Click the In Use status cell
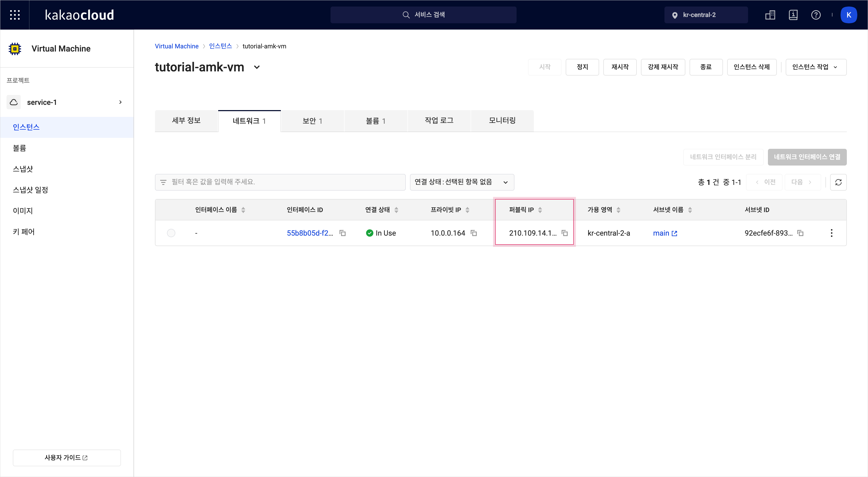Screen dimensions: 868x477 pyautogui.click(x=381, y=233)
